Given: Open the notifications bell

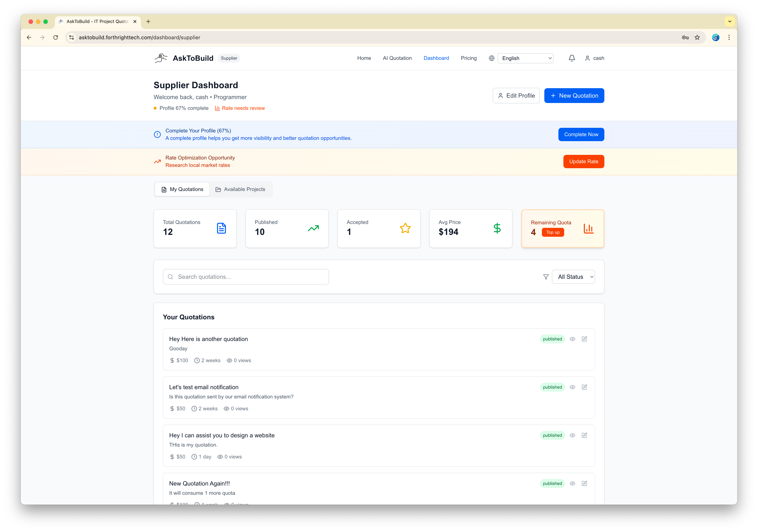Looking at the screenshot, I should [572, 58].
